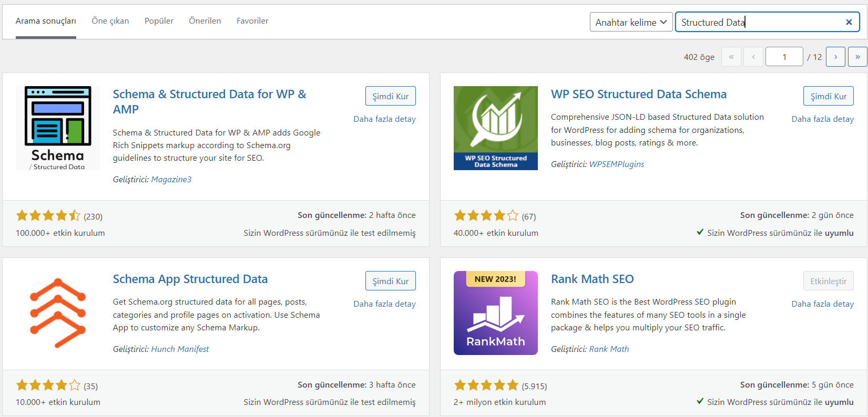Click the star rating with 5.915 reviews

pyautogui.click(x=486, y=385)
